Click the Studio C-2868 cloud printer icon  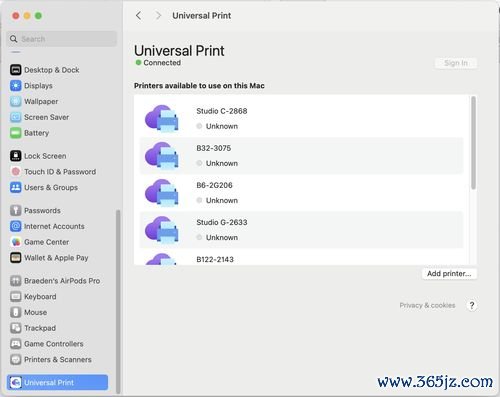click(162, 118)
